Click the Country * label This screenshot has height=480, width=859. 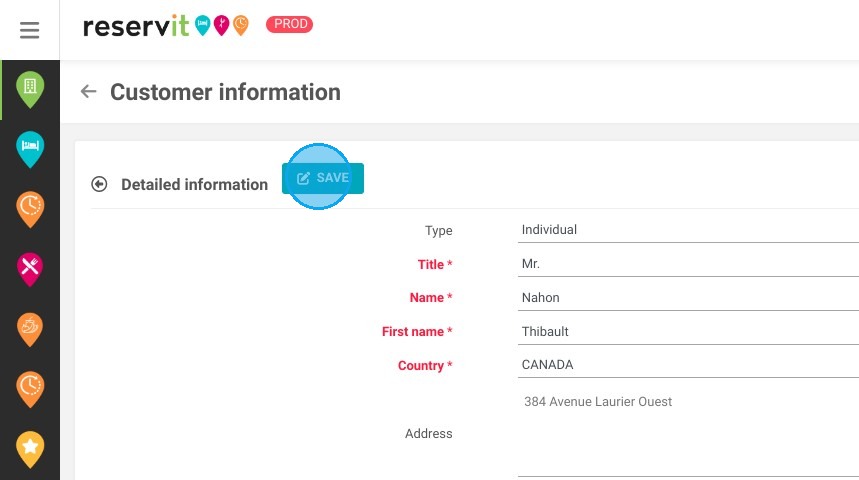[x=425, y=365]
